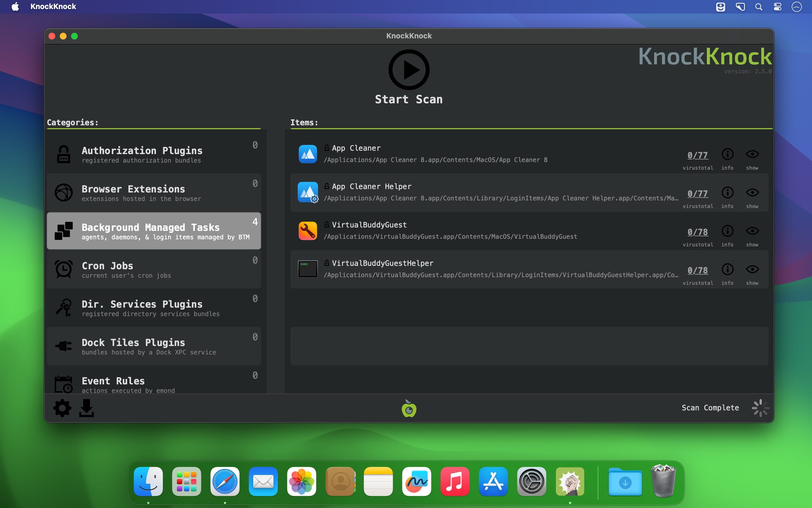Show info for App Cleaner Helper item
This screenshot has height=508, width=812.
pyautogui.click(x=727, y=192)
